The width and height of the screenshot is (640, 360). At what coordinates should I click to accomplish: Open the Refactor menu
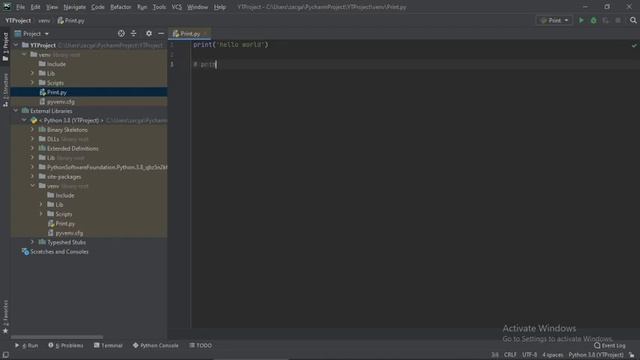(120, 7)
